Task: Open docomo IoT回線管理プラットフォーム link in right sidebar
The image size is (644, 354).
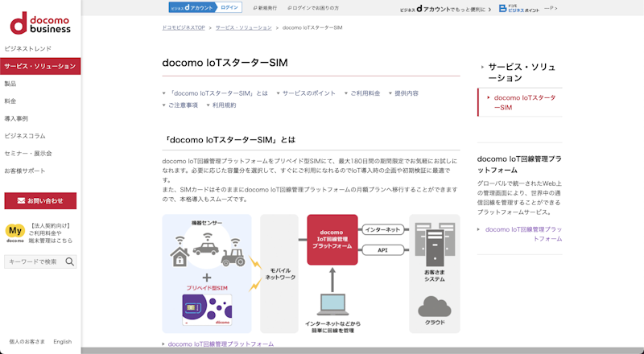Action: [523, 233]
